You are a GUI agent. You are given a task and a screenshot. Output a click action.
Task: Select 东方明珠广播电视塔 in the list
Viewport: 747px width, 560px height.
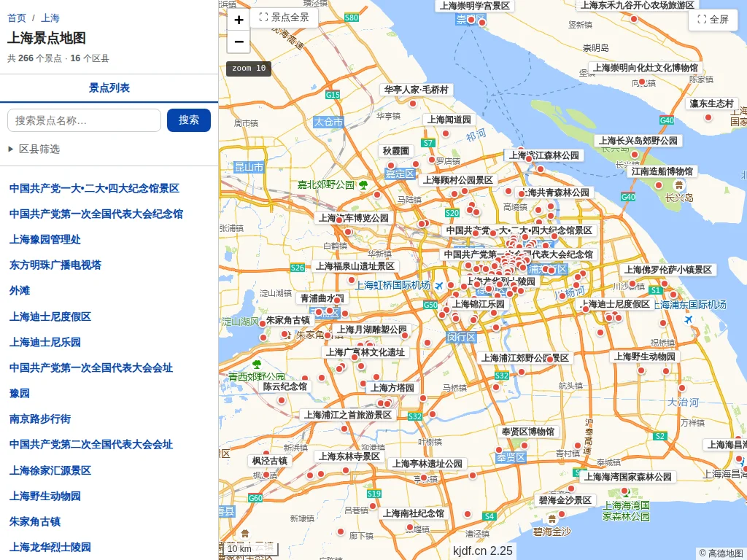pos(55,265)
